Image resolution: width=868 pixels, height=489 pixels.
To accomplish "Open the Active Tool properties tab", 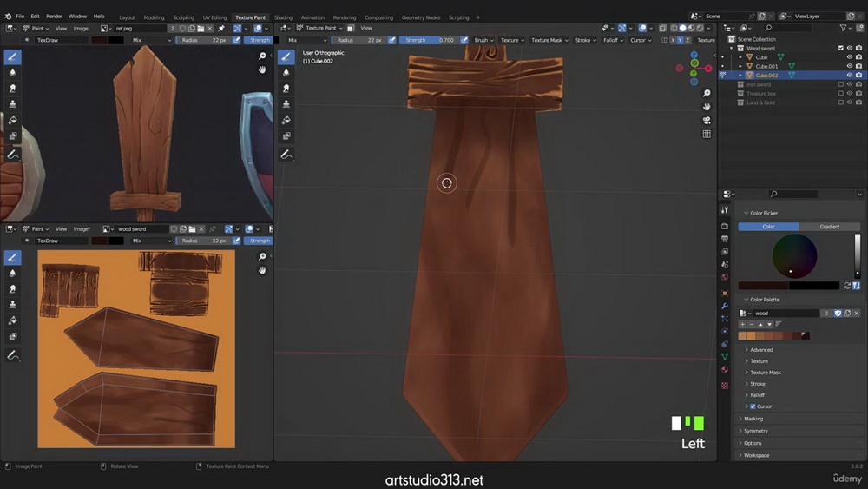I will (725, 210).
